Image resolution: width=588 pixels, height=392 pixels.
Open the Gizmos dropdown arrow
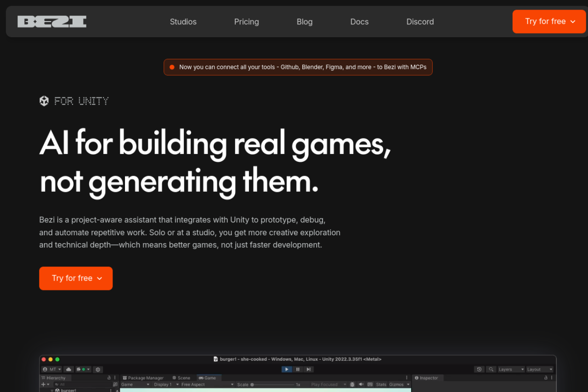pyautogui.click(x=408, y=385)
